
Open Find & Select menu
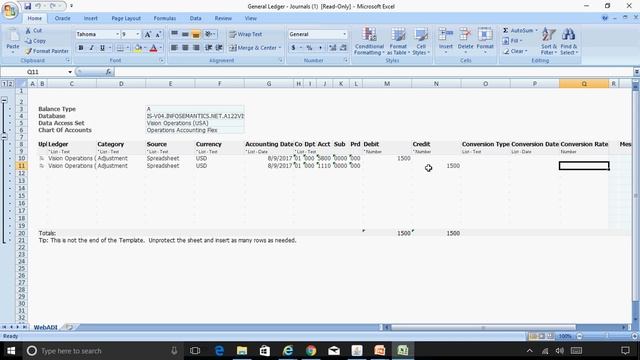[569, 41]
